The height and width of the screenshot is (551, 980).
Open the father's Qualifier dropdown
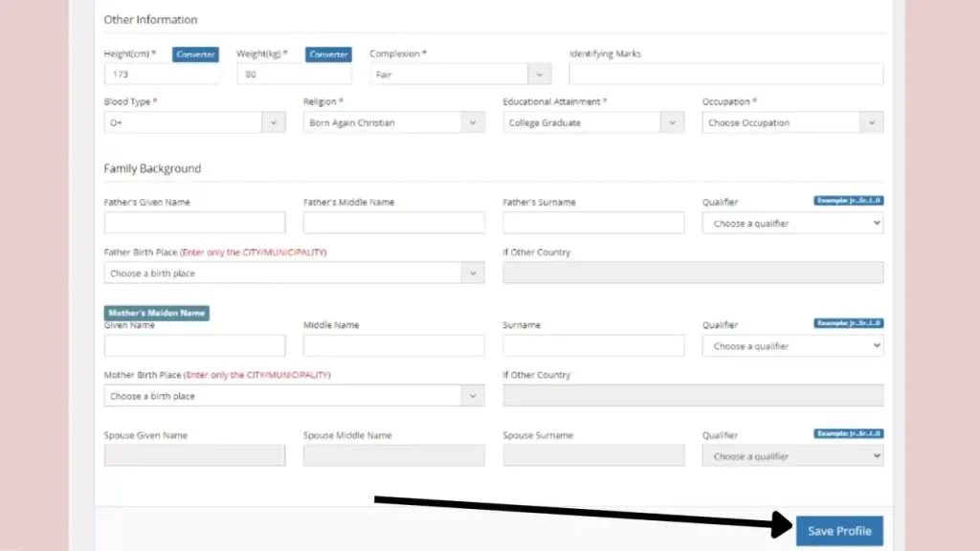tap(792, 223)
